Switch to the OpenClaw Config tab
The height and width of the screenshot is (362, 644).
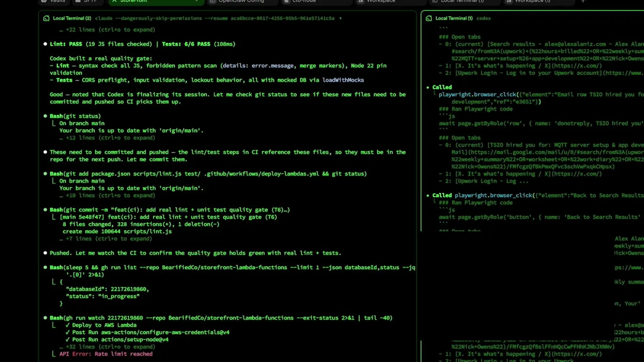[242, 2]
